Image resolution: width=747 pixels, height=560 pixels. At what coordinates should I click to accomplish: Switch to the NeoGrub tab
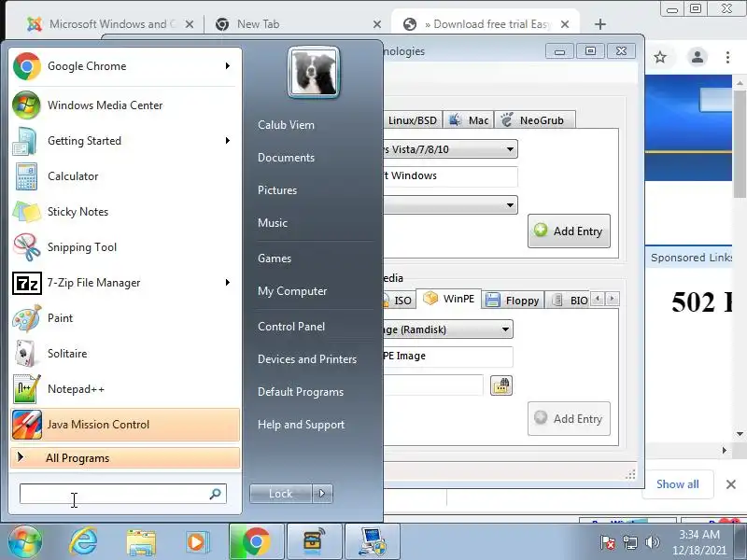[534, 120]
